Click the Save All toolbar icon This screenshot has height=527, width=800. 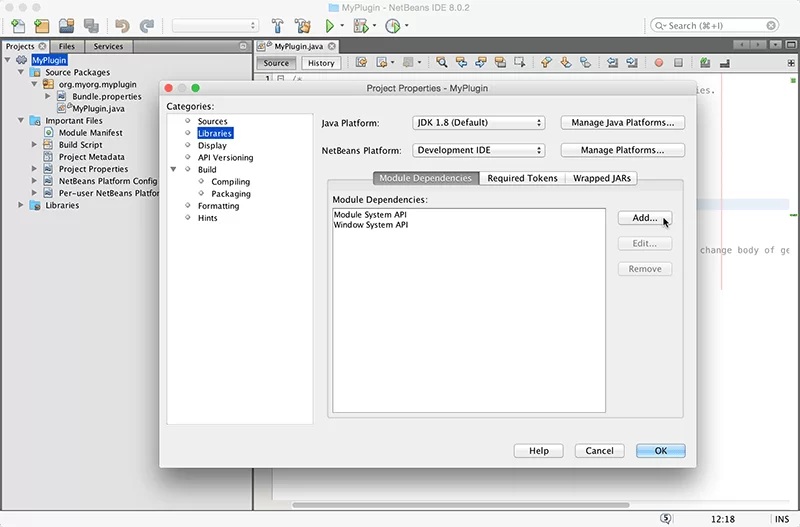91,26
